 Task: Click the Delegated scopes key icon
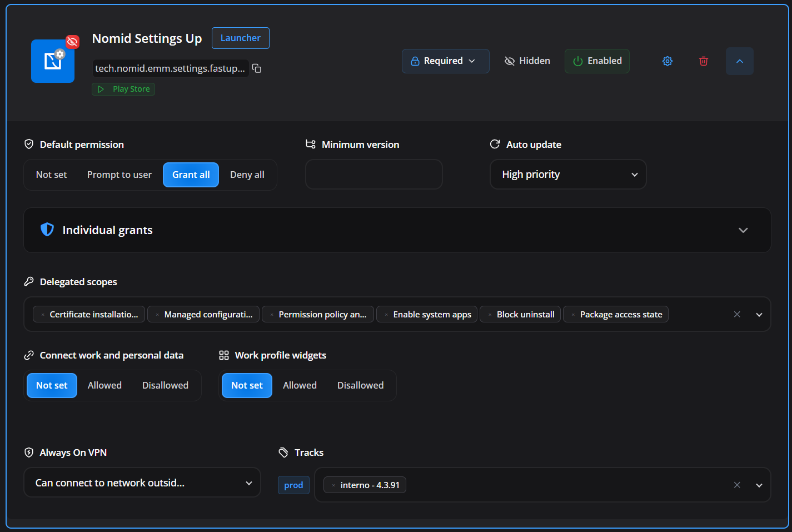[x=29, y=282]
